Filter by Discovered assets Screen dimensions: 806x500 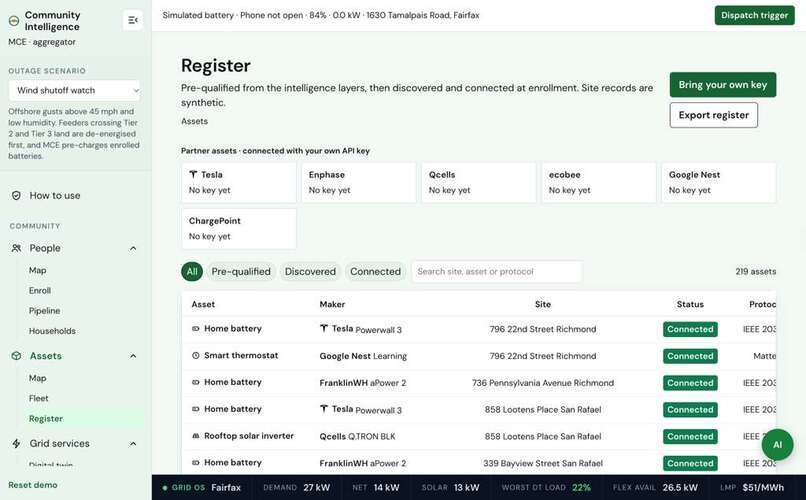[310, 271]
